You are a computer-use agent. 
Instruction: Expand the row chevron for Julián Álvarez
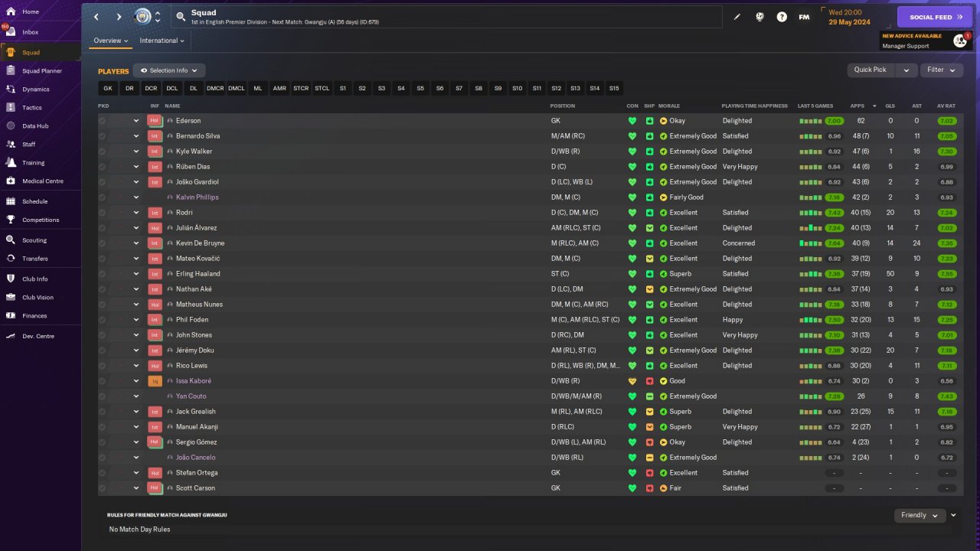(136, 228)
